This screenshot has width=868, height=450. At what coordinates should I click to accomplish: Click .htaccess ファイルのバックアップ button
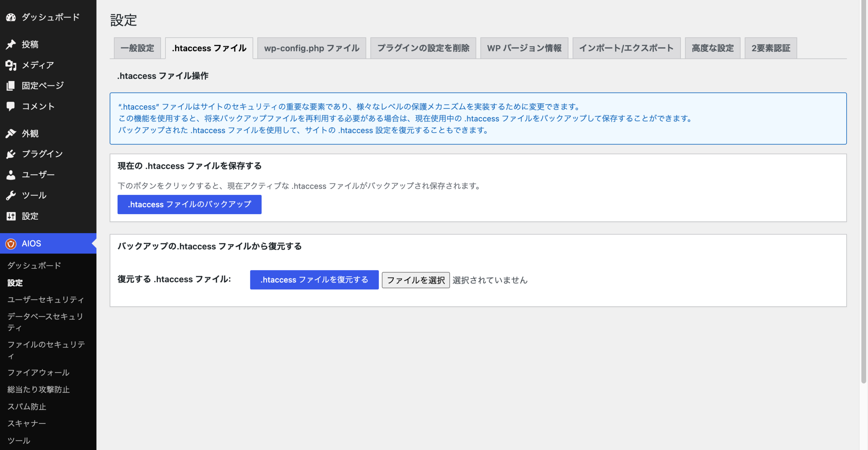click(x=190, y=204)
